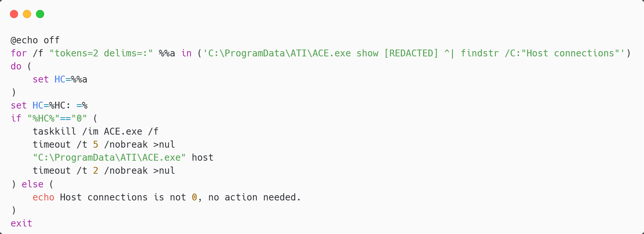Screen dimensions: 644x234
Task: Click the 'set HC=%%a' line
Action: (x=60, y=80)
